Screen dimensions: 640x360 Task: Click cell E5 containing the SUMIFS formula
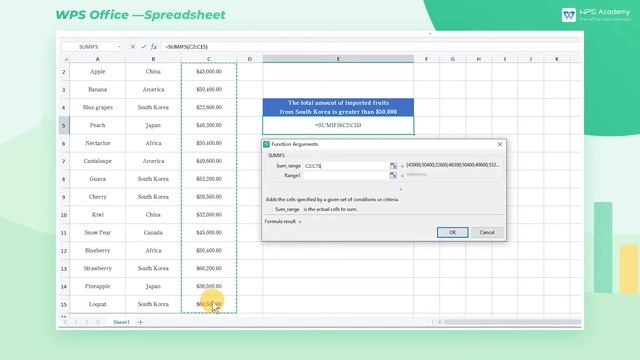point(338,125)
